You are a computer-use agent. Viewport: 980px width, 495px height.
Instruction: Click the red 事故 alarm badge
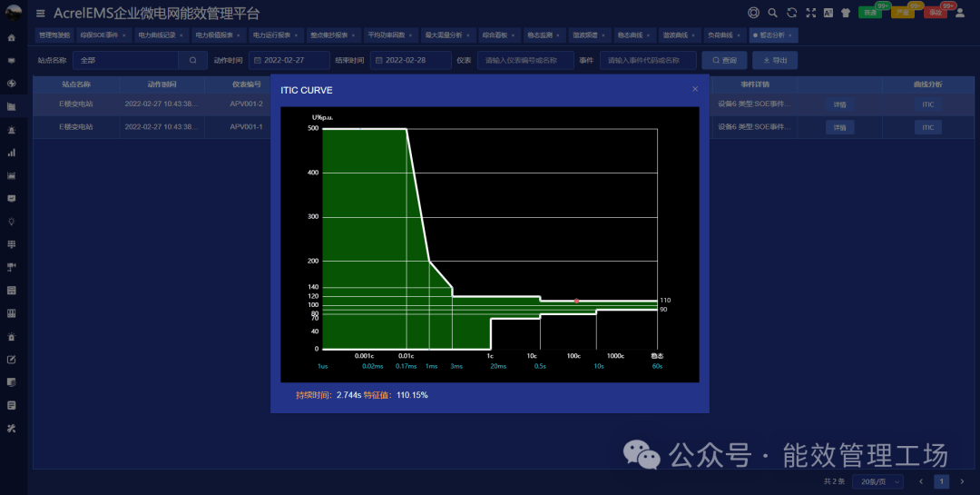pyautogui.click(x=935, y=13)
